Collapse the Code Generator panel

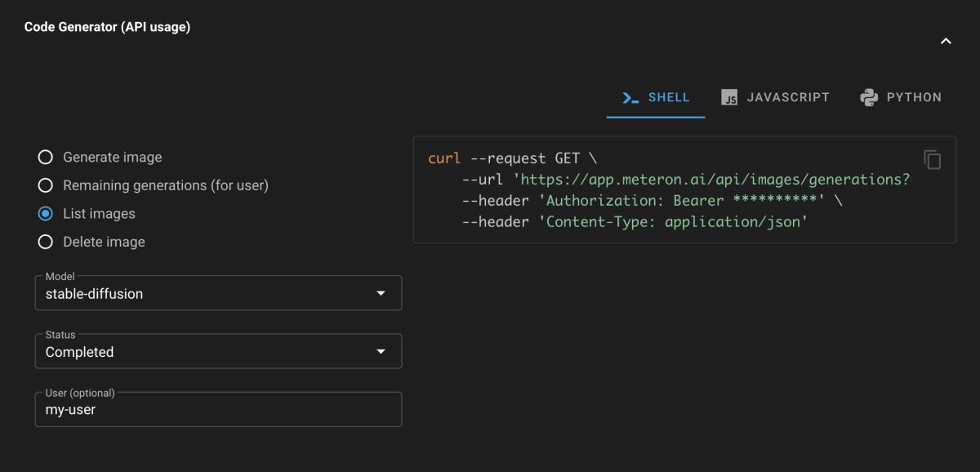946,41
